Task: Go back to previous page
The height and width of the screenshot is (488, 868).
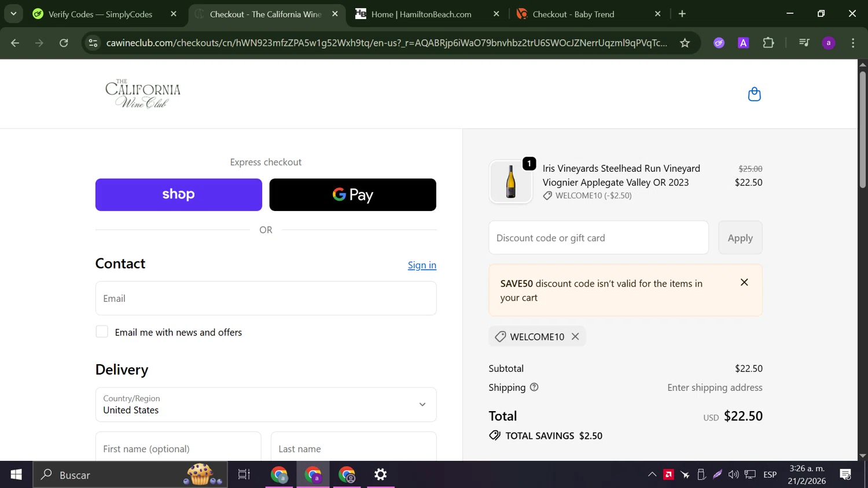Action: 16,43
